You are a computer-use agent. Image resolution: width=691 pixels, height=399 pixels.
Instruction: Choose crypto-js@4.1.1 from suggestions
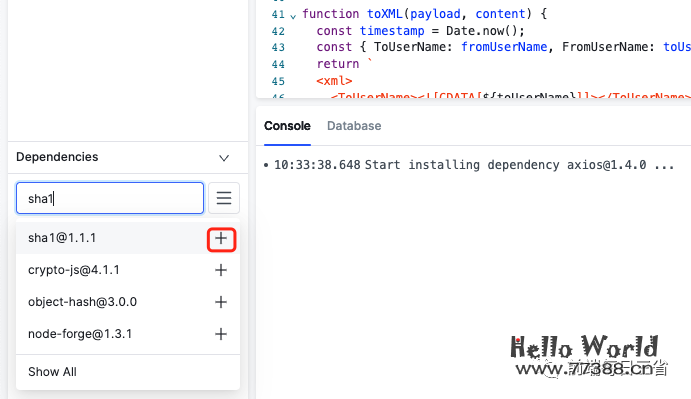click(x=74, y=270)
